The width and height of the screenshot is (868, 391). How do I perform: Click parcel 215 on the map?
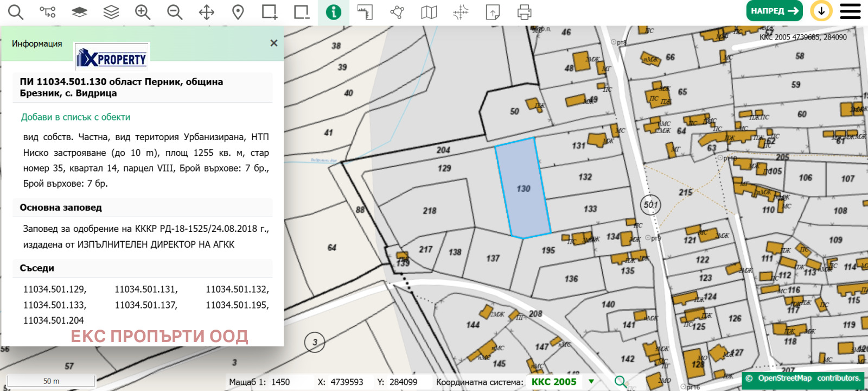pyautogui.click(x=686, y=192)
